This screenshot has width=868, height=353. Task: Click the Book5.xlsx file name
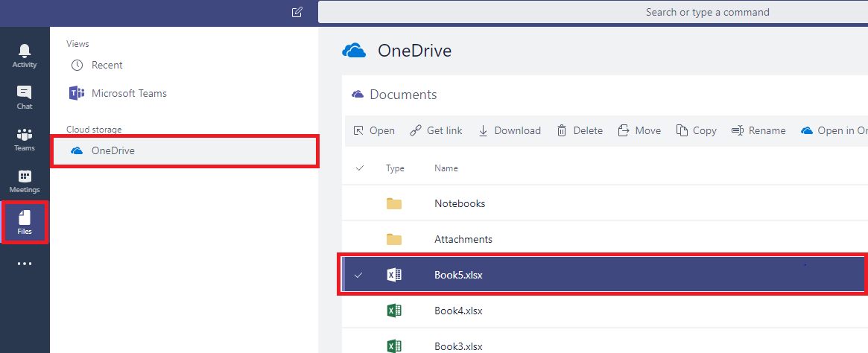pos(458,275)
